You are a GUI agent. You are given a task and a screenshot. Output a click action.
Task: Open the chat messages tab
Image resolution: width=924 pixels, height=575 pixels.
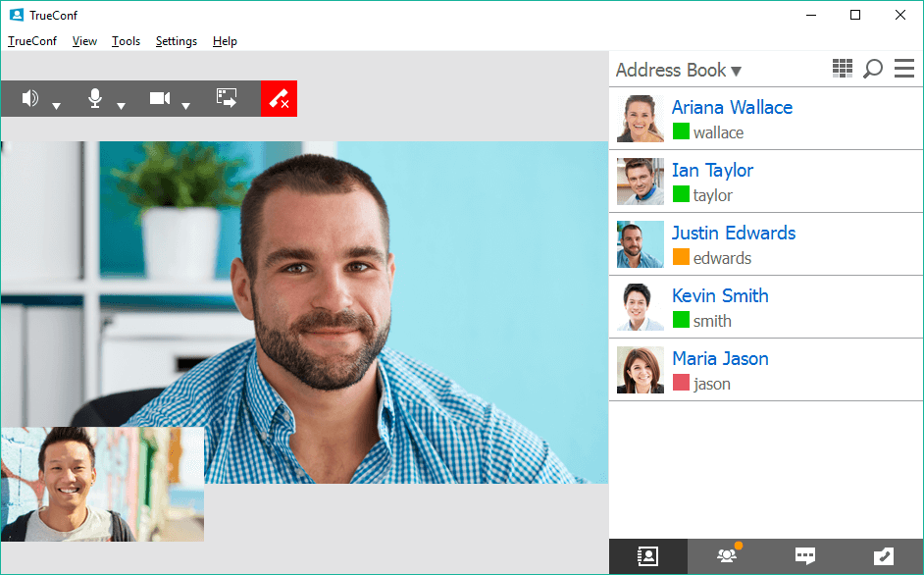[805, 556]
